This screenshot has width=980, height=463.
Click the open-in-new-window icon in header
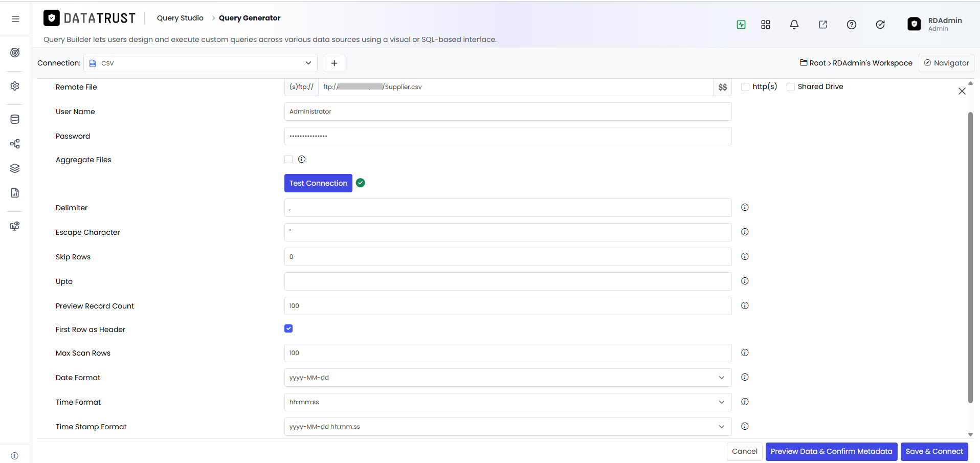[x=822, y=25]
